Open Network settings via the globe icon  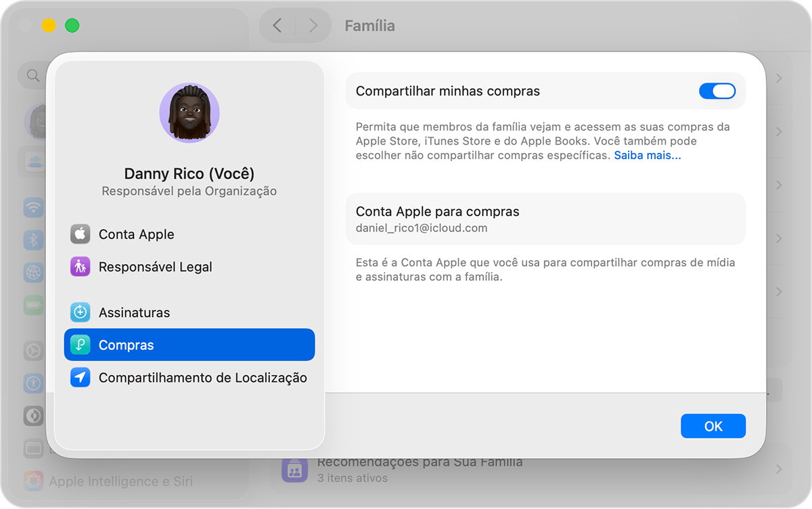tap(34, 272)
